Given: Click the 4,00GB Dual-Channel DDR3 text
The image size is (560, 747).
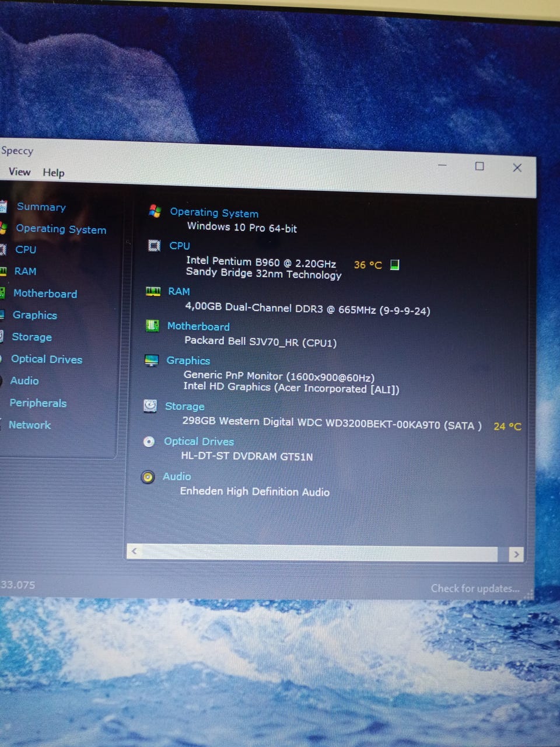Looking at the screenshot, I should tap(307, 308).
